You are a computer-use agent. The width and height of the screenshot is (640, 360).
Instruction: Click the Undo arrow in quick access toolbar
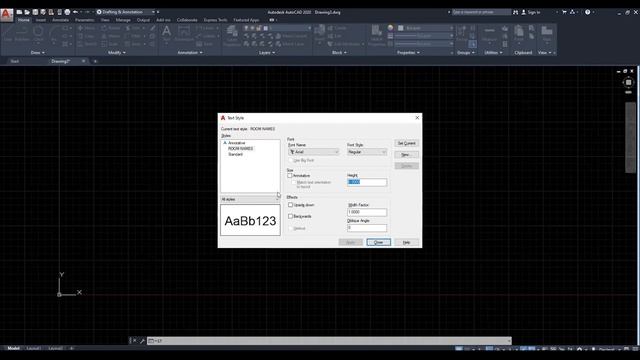(76, 12)
